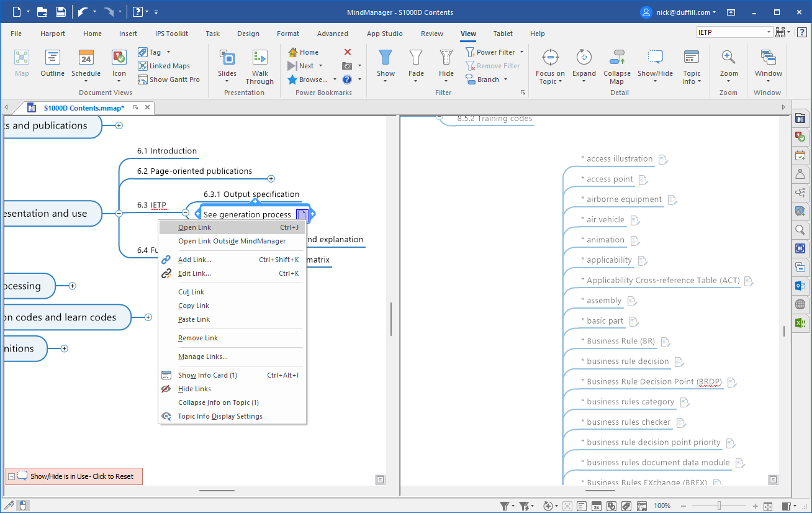
Task: Toggle tags display icon in status bar
Action: click(626, 506)
